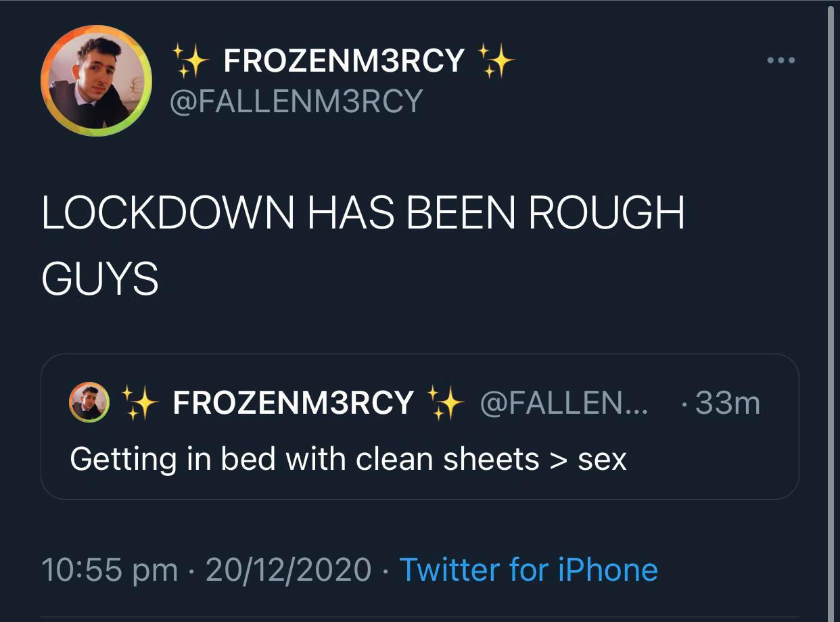Click the sparkle emoji before the header display name
Screen dimensions: 840x622
(190, 60)
